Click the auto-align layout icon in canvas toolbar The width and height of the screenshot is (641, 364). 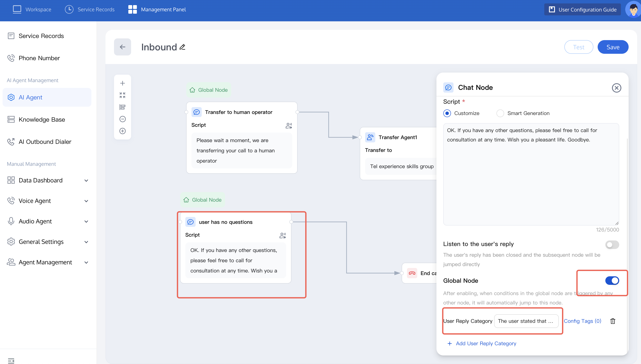(122, 107)
